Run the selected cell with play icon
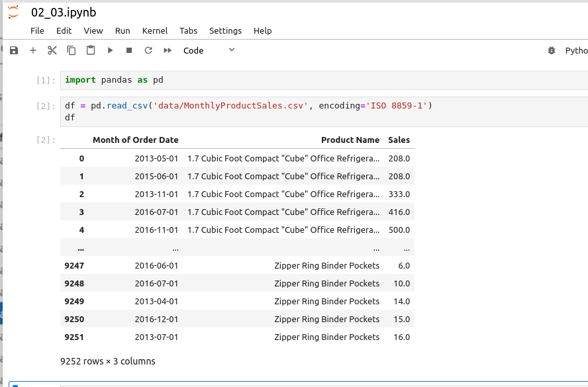The height and width of the screenshot is (387, 588). pos(110,50)
